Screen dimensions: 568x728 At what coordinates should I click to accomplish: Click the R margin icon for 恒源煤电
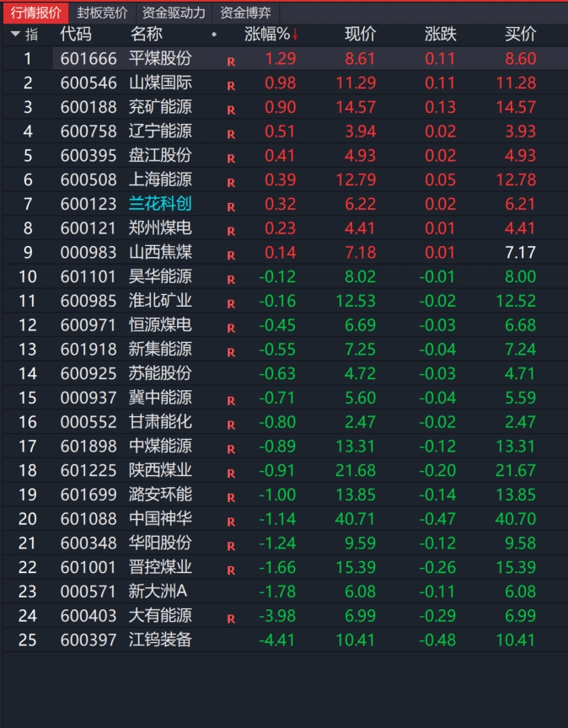pyautogui.click(x=231, y=329)
